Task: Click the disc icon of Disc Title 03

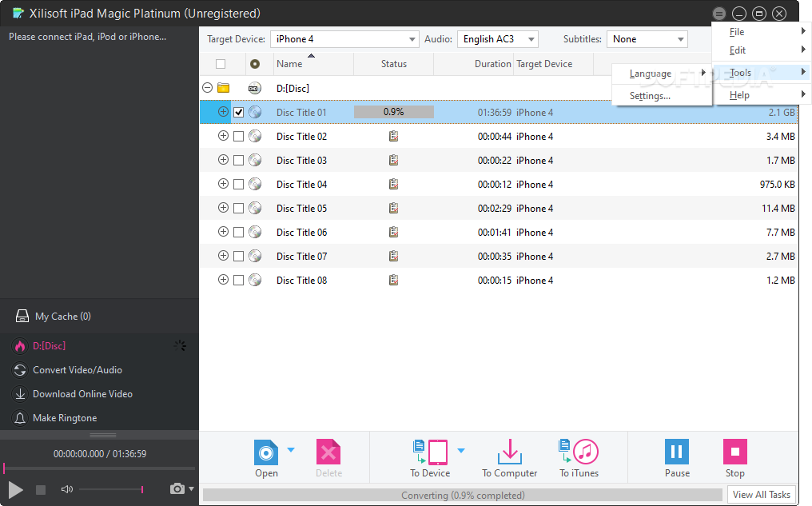Action: click(x=255, y=160)
